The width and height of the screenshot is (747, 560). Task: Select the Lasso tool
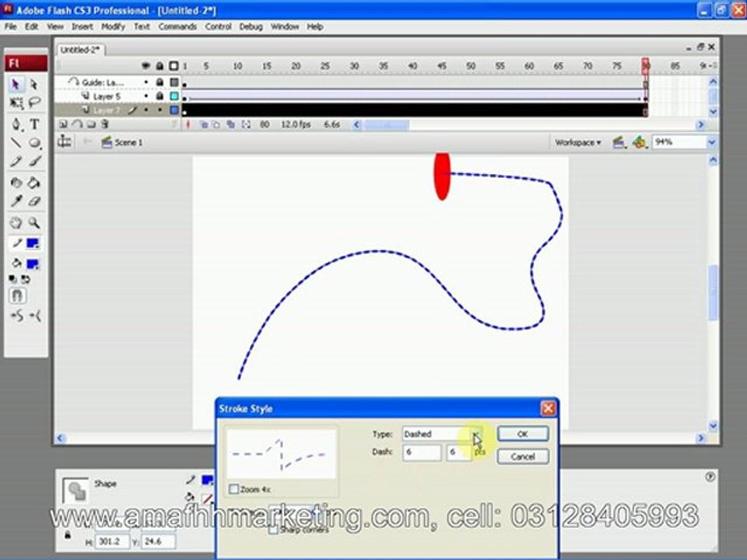pos(33,103)
